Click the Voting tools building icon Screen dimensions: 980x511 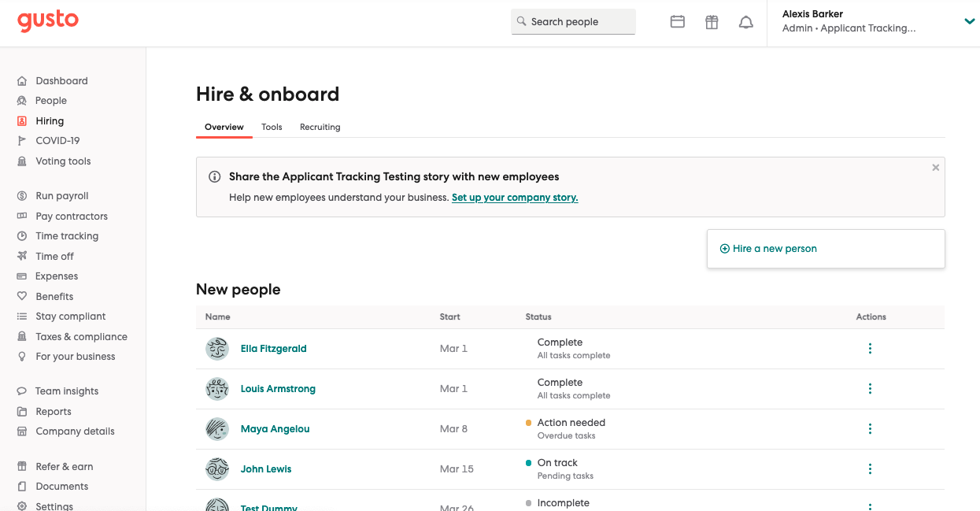point(22,161)
